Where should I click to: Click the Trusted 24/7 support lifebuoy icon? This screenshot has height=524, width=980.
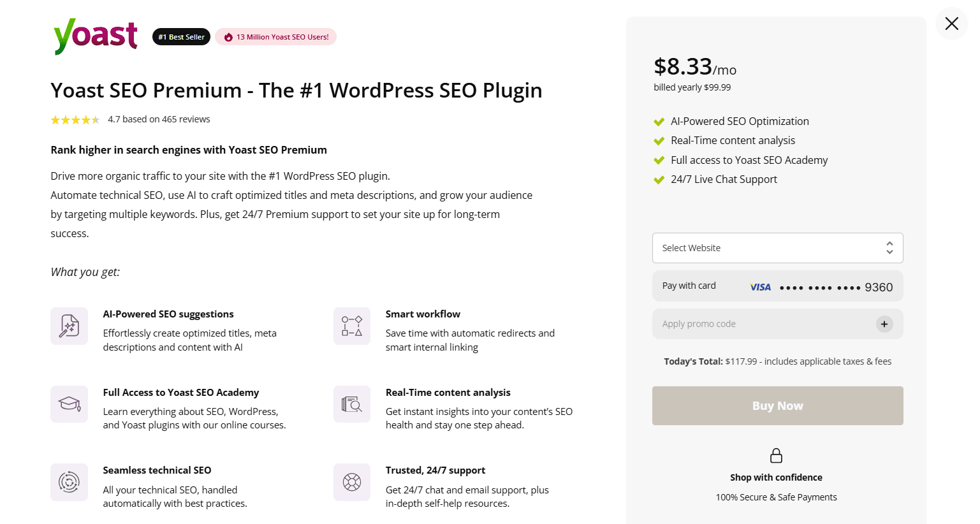tap(351, 482)
